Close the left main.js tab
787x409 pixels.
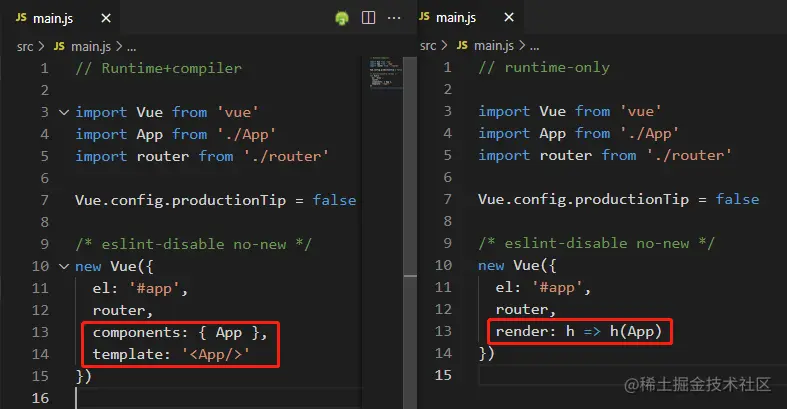(106, 18)
